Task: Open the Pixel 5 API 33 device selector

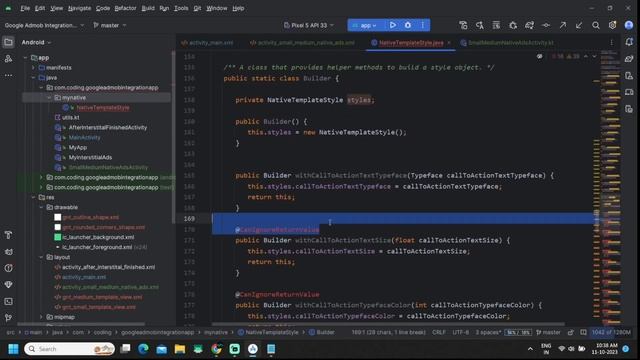Action: click(x=309, y=25)
